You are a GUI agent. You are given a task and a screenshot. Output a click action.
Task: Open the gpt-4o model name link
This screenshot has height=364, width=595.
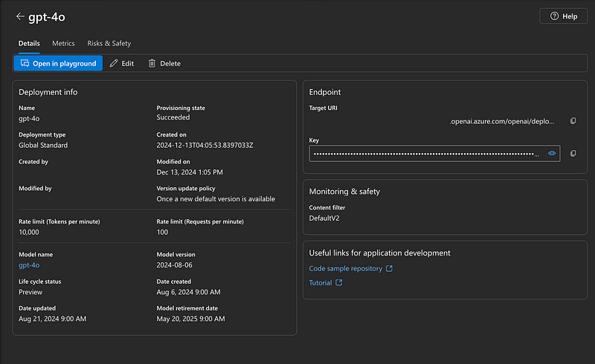point(29,265)
